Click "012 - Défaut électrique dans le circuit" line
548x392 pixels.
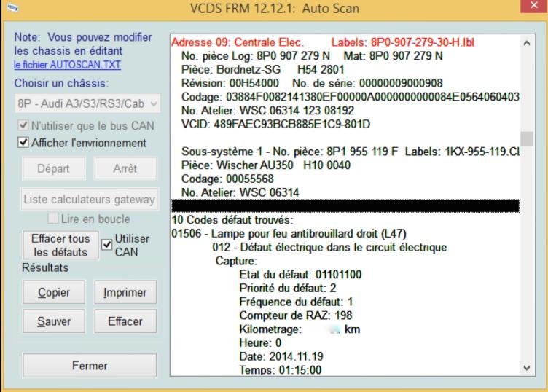click(x=329, y=247)
